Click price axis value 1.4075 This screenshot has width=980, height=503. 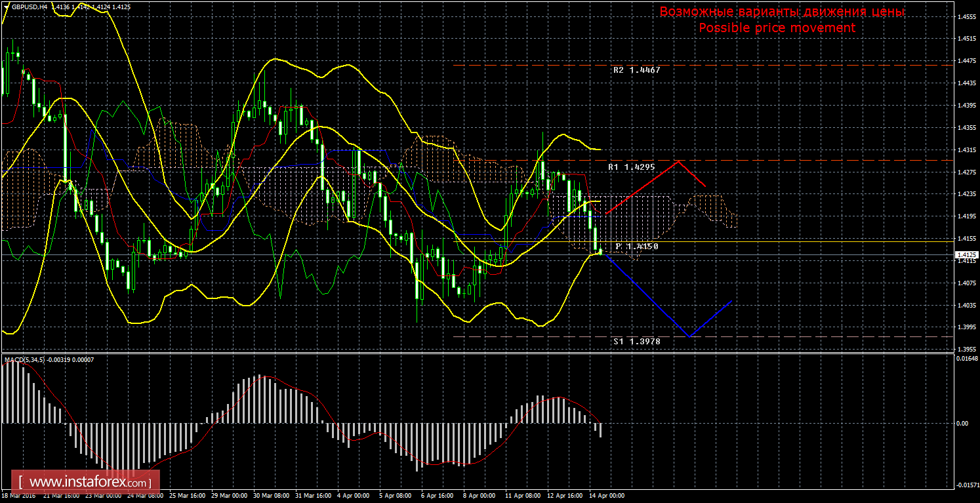[x=966, y=283]
